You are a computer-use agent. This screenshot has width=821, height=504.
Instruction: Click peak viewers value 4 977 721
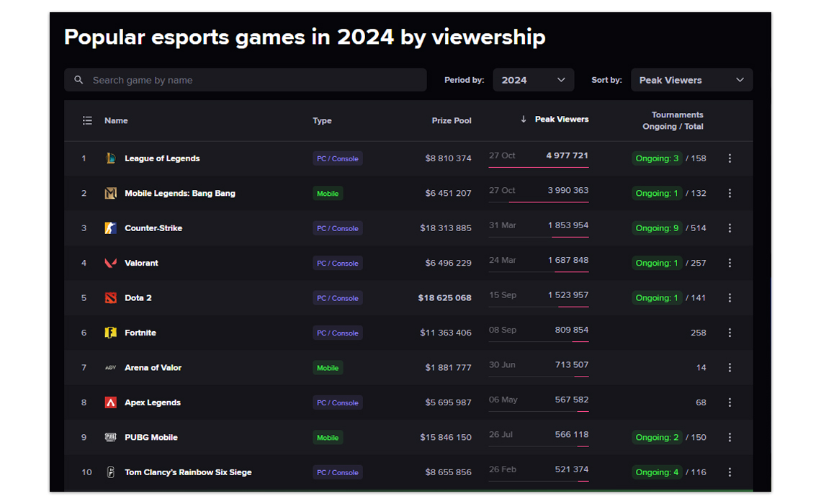[567, 156]
